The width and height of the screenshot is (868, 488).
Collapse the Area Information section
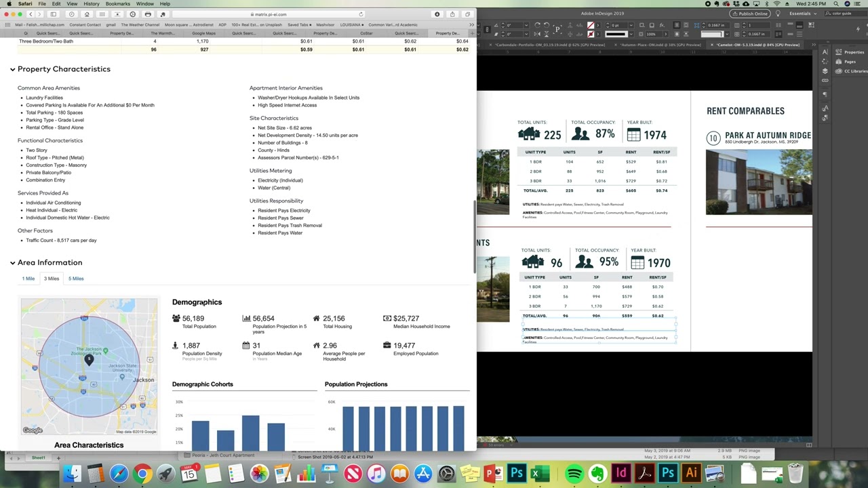[x=12, y=262]
